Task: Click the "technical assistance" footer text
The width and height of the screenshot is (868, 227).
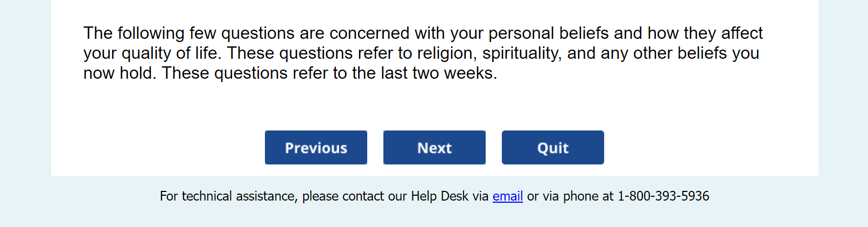Action: point(239,196)
